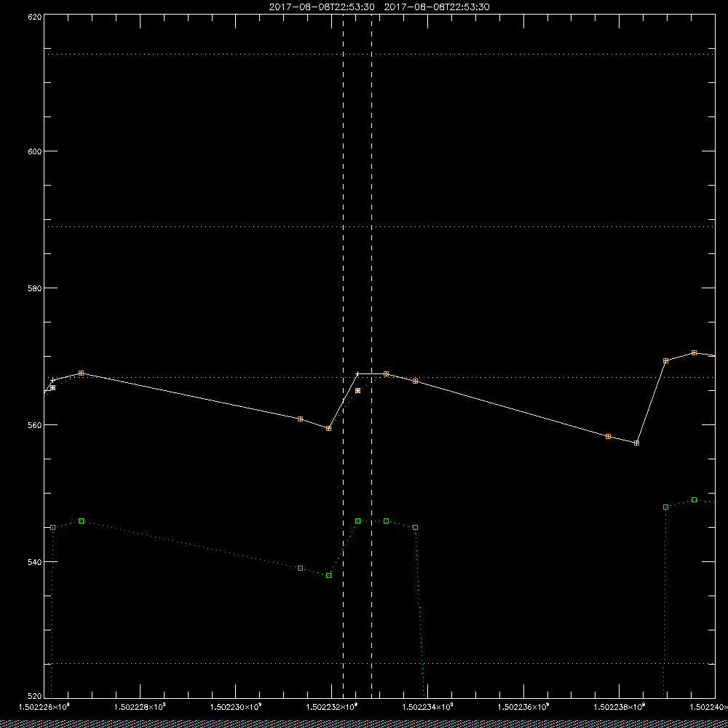Screen dimensions: 728x728
Task: Click the lowest dotted horizontal line near 525
Action: (x=379, y=663)
